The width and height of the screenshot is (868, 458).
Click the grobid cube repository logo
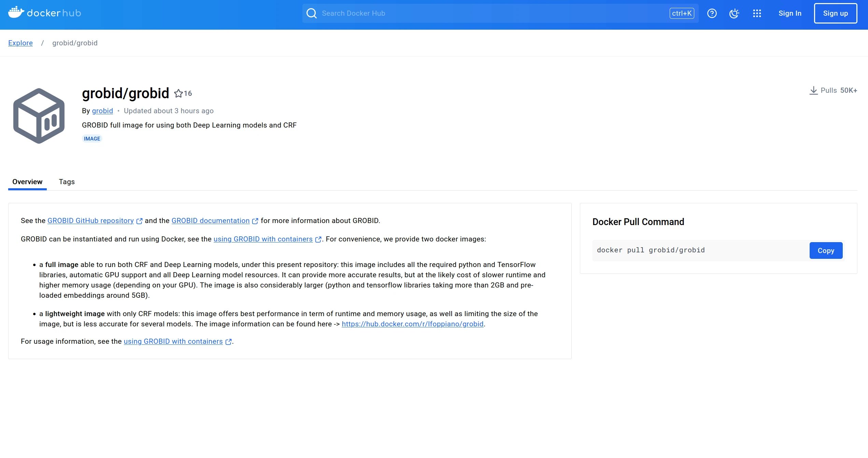[39, 116]
